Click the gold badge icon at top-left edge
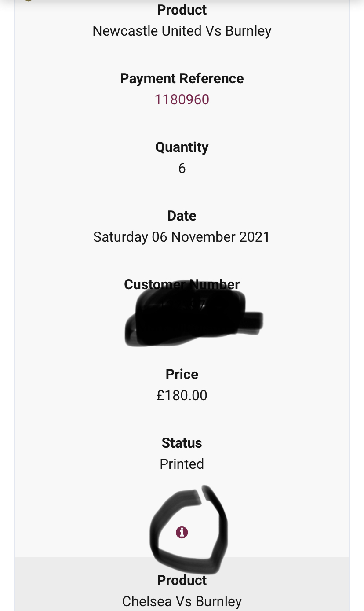The height and width of the screenshot is (611, 364). click(28, 0)
